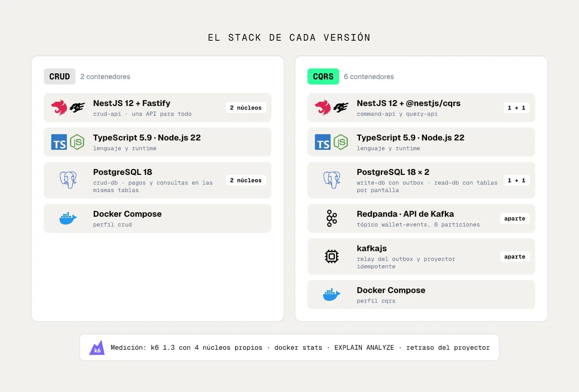Click the NestJS logo in the CRUD card
The width and height of the screenshot is (579, 392).
[x=59, y=108]
